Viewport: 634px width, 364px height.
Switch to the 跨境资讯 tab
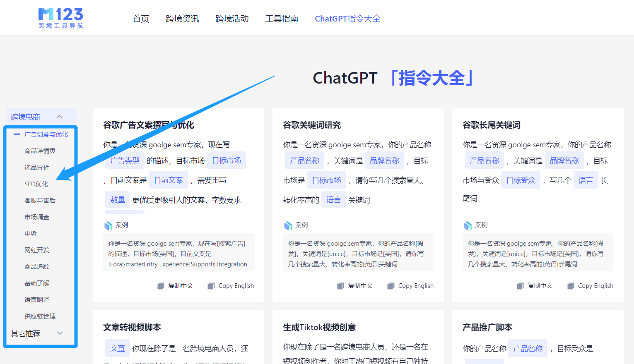pyautogui.click(x=182, y=18)
